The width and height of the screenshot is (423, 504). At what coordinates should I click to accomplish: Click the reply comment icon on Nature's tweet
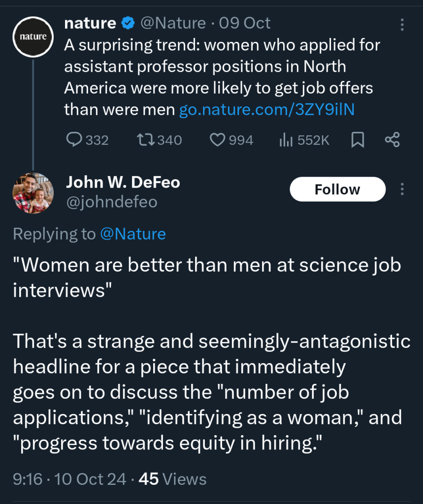coord(74,140)
